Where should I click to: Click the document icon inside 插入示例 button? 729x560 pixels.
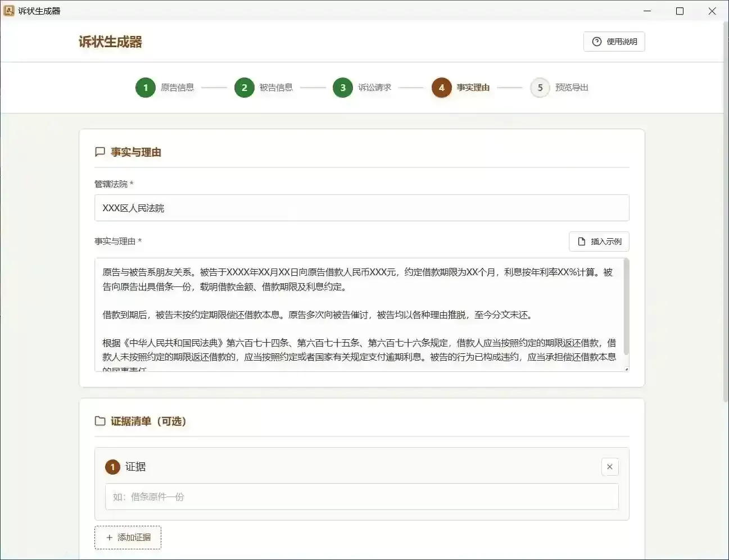point(582,242)
